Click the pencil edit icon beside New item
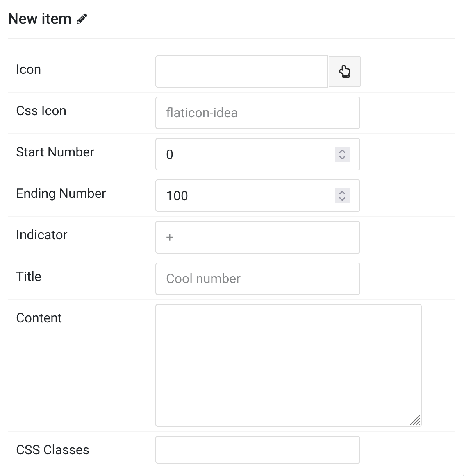 [x=82, y=18]
